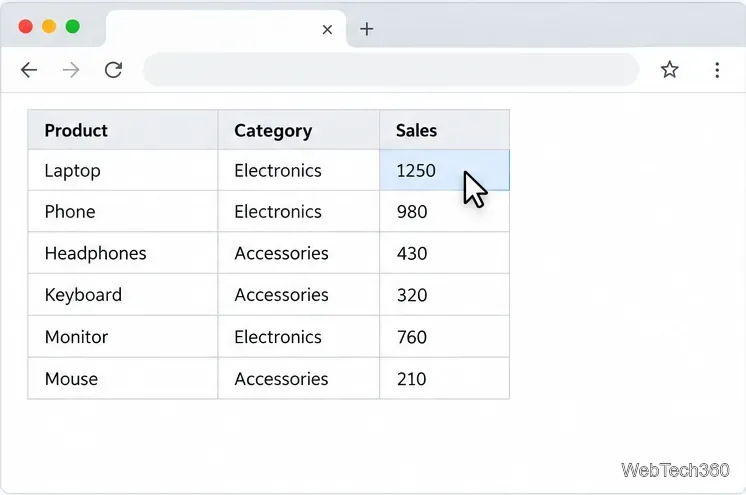The width and height of the screenshot is (746, 495).
Task: Select the active blank browser tab
Action: click(226, 29)
